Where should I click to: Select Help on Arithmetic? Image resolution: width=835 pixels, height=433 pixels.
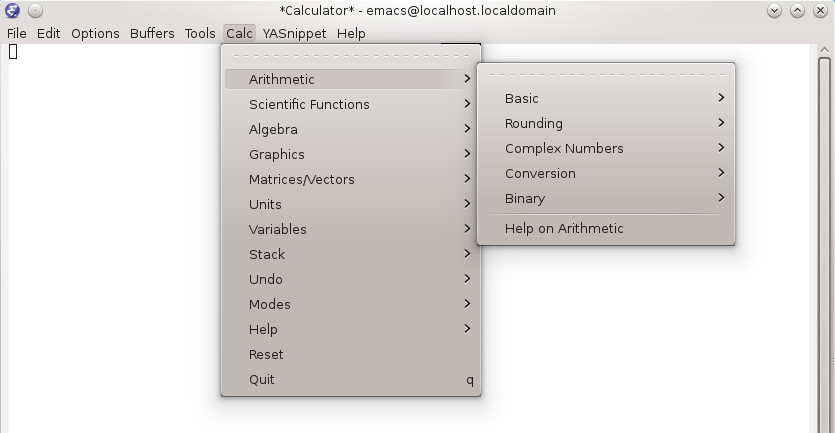tap(563, 228)
